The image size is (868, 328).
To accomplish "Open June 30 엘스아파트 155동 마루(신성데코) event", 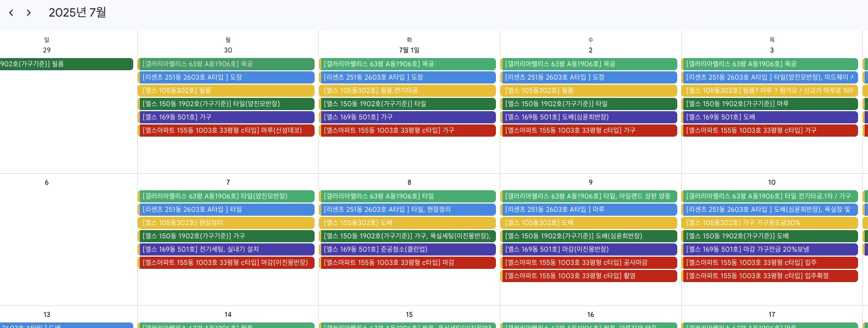I will point(226,131).
